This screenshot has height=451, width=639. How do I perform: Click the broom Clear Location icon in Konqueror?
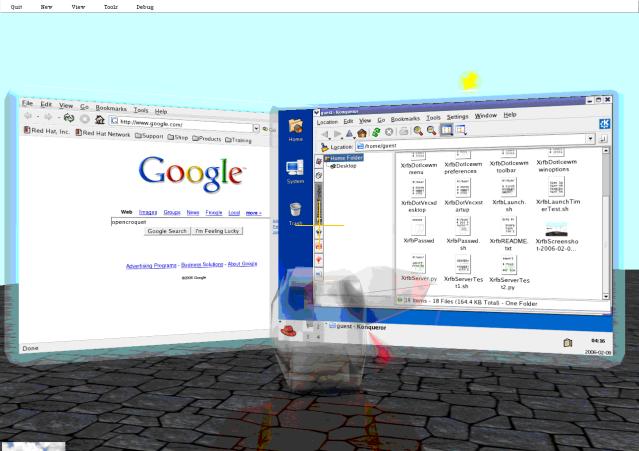[324, 147]
